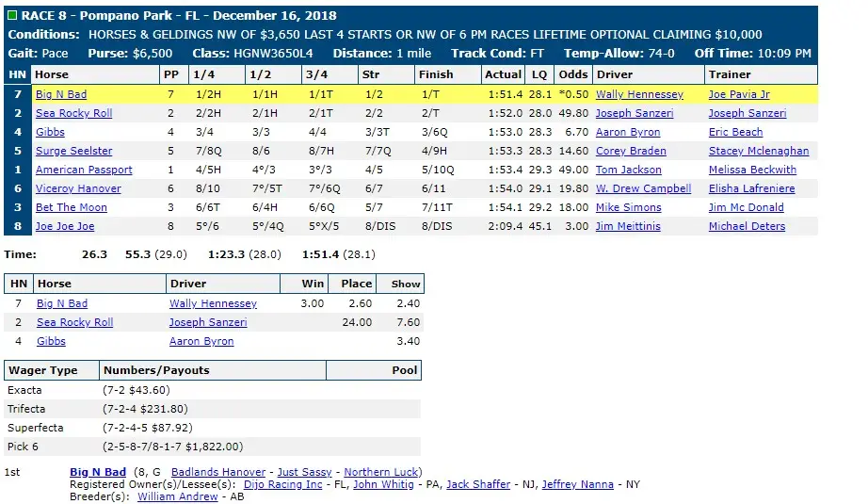Open trainer Eric Beach link

(735, 132)
